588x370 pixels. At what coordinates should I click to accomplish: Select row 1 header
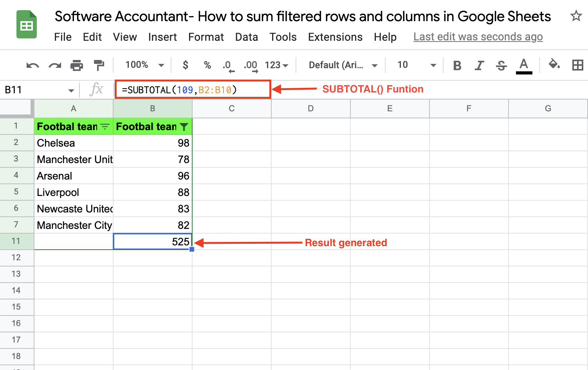(16, 126)
